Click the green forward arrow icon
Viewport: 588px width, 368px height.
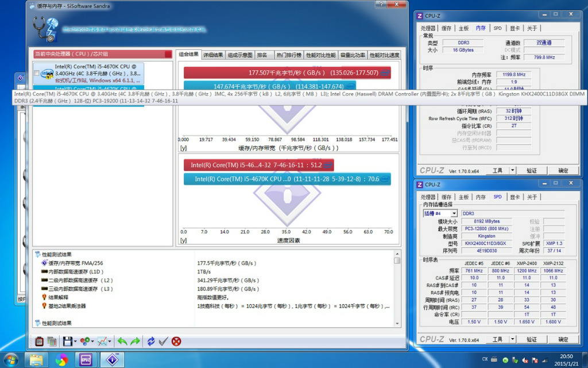pyautogui.click(x=135, y=341)
